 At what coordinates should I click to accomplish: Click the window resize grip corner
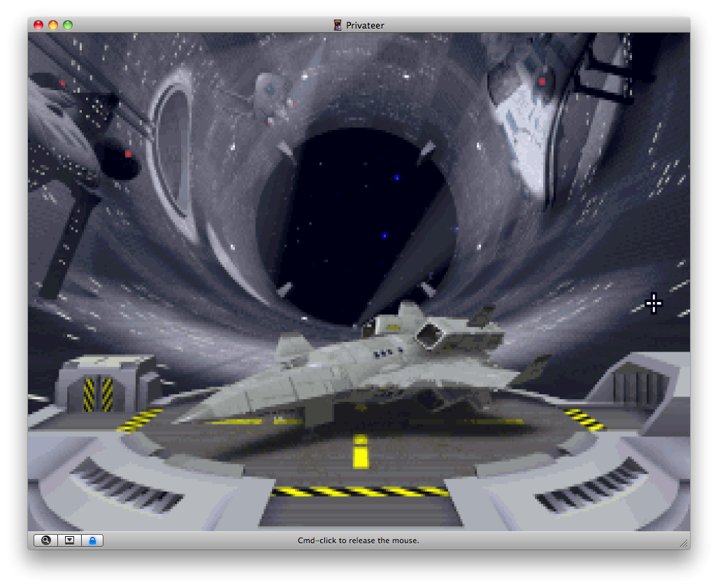[x=684, y=543]
